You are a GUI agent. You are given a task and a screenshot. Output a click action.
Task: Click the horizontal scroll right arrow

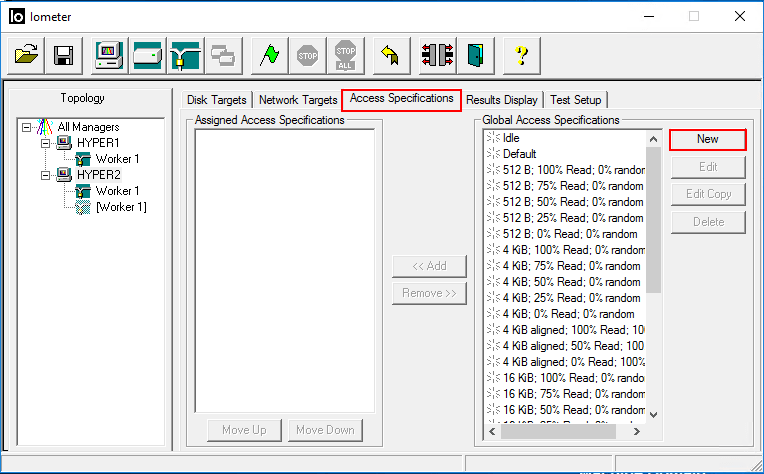tap(637, 432)
